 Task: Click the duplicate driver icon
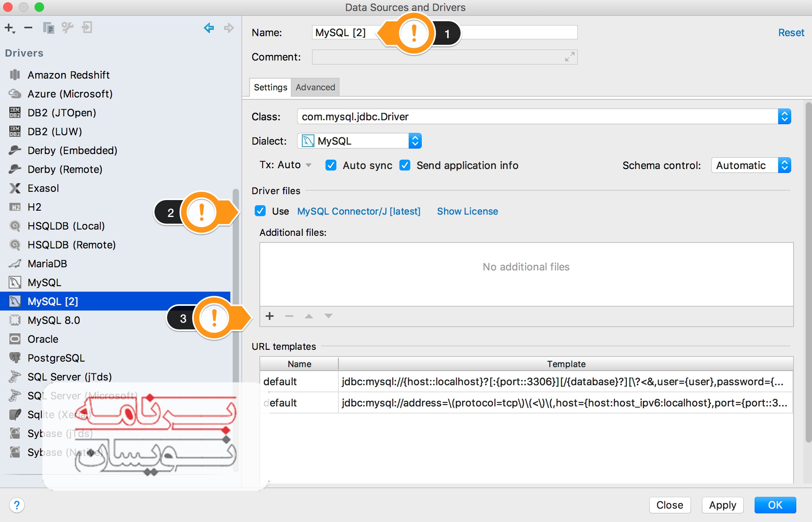click(x=48, y=28)
